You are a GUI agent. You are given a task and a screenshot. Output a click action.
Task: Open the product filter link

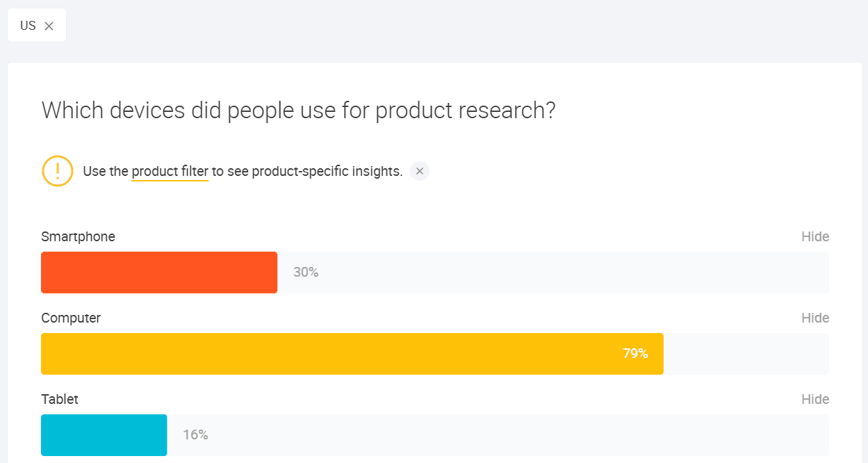tap(170, 171)
